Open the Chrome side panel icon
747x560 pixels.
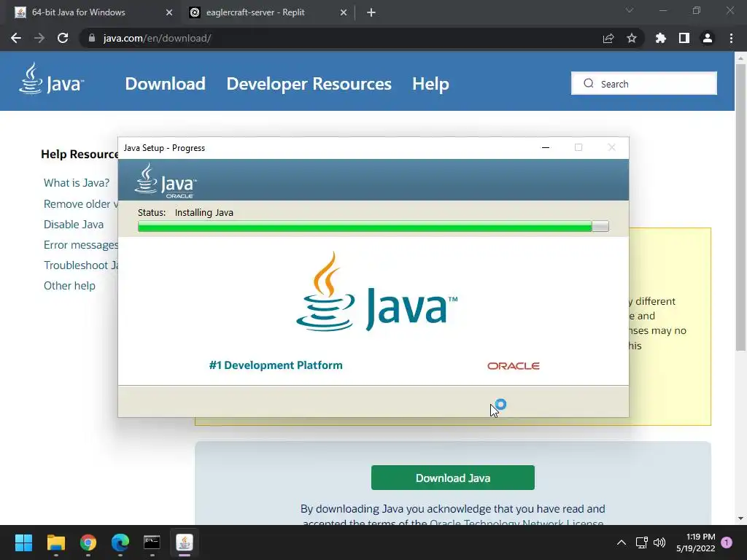[684, 38]
